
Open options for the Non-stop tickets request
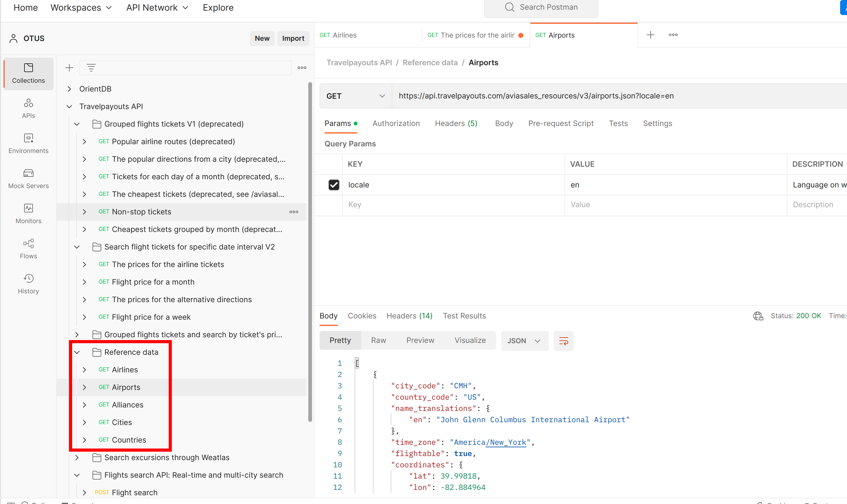pyautogui.click(x=294, y=212)
